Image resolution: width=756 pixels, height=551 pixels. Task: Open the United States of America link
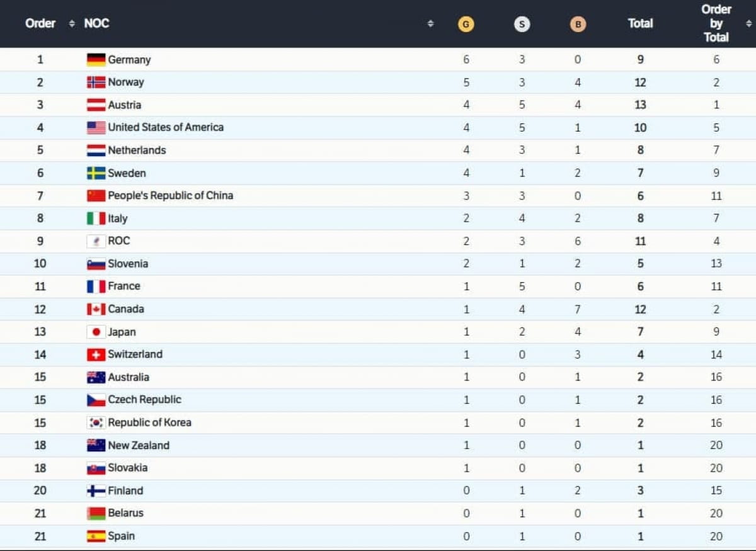pos(166,127)
